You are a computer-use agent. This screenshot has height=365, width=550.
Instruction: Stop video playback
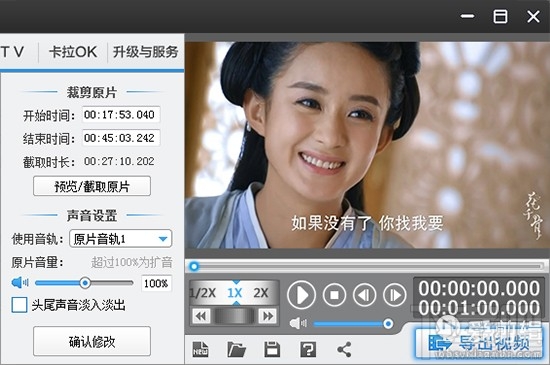click(x=334, y=295)
